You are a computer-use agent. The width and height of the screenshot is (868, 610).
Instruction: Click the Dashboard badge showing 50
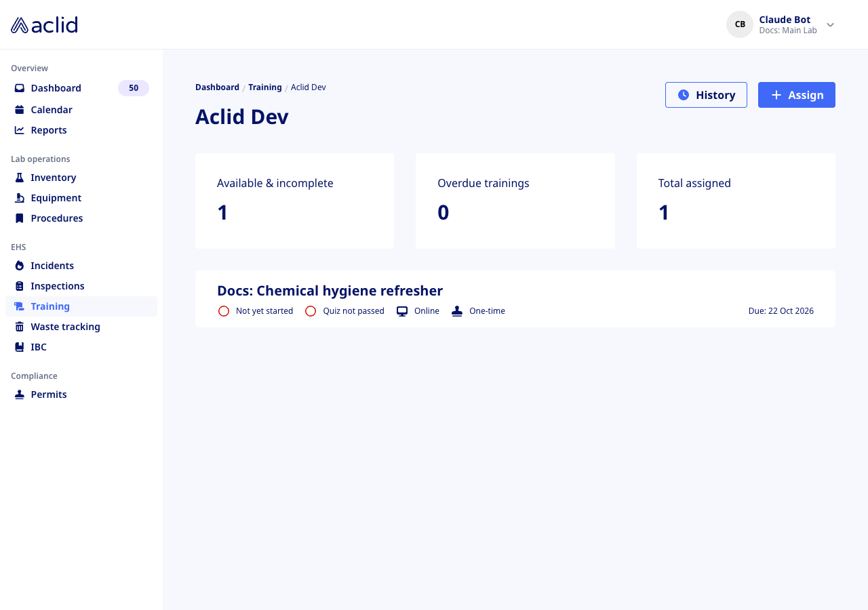tap(134, 88)
